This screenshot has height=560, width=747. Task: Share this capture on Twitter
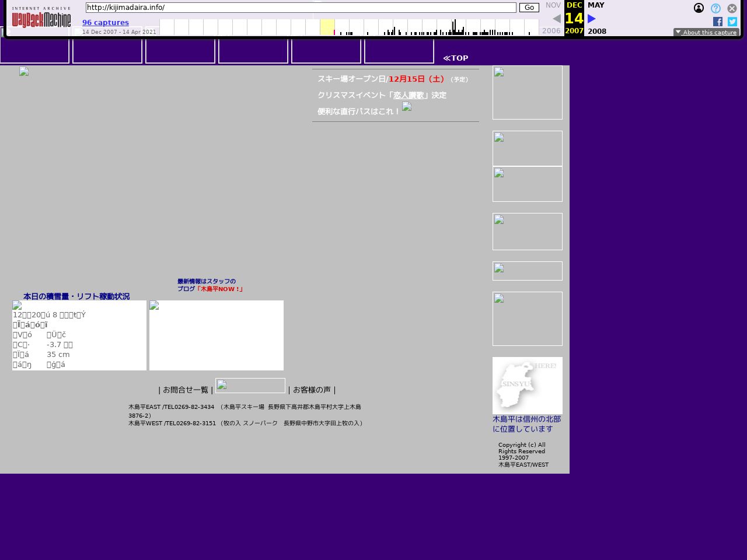click(732, 22)
